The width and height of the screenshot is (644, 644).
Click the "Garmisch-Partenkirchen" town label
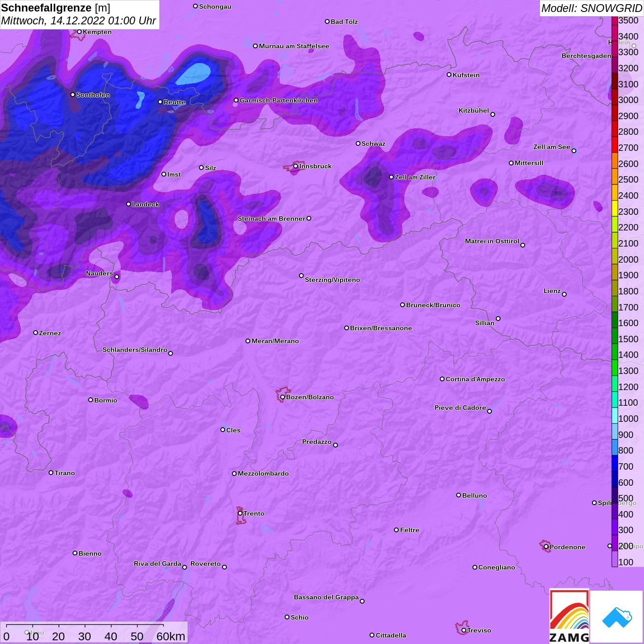tap(279, 100)
